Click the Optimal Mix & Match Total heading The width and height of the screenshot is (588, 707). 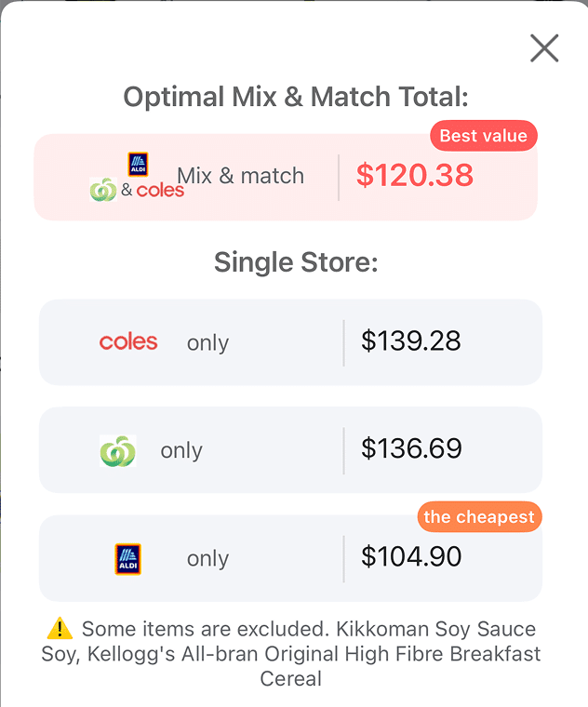coord(296,97)
